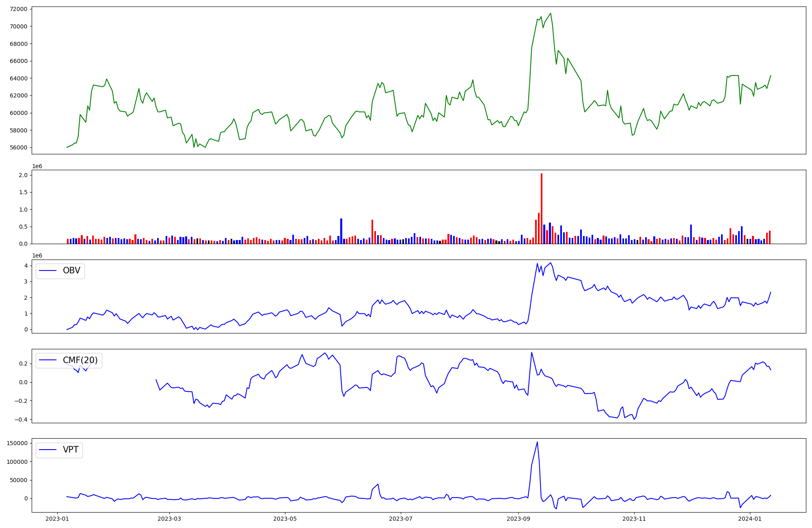Click the CMF(20) legend label
812x528 pixels.
(80, 360)
